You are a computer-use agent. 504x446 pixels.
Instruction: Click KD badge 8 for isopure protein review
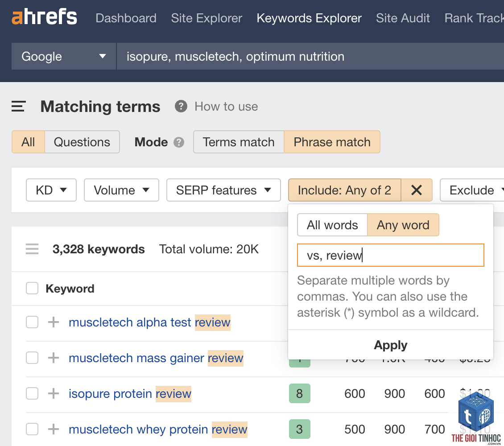[299, 393]
